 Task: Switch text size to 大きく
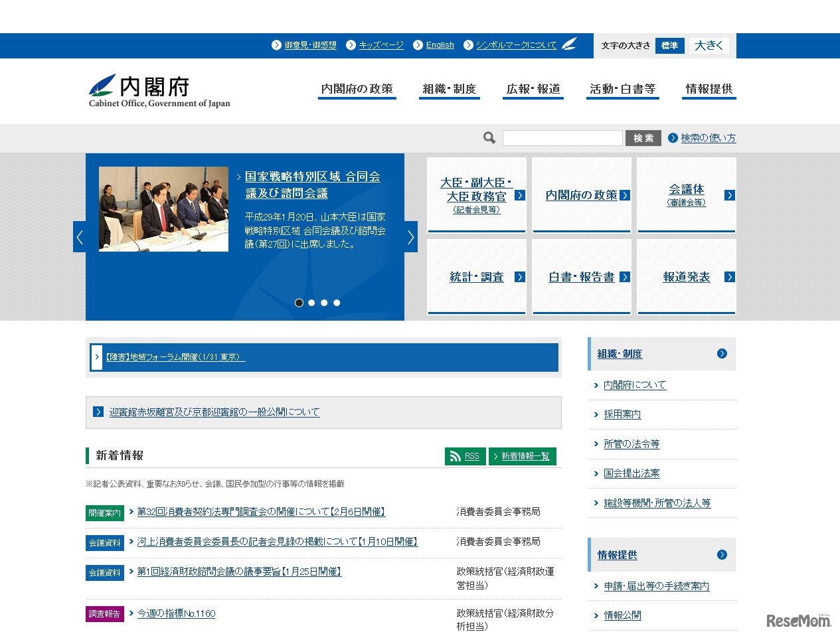(709, 45)
